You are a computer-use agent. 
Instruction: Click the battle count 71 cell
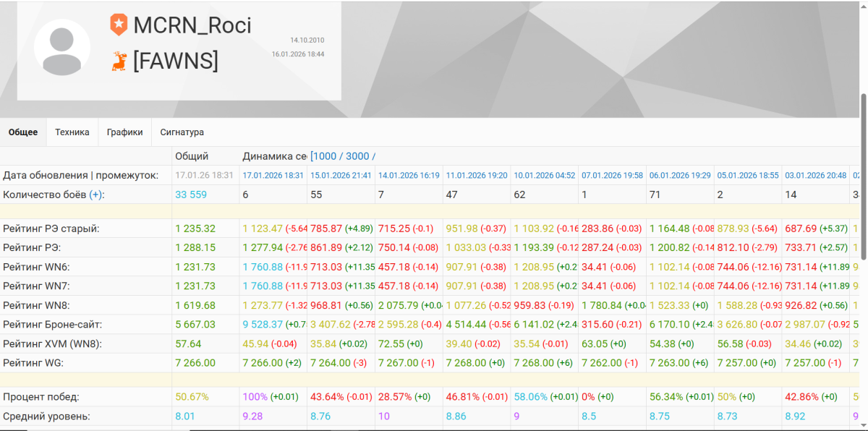tap(655, 195)
